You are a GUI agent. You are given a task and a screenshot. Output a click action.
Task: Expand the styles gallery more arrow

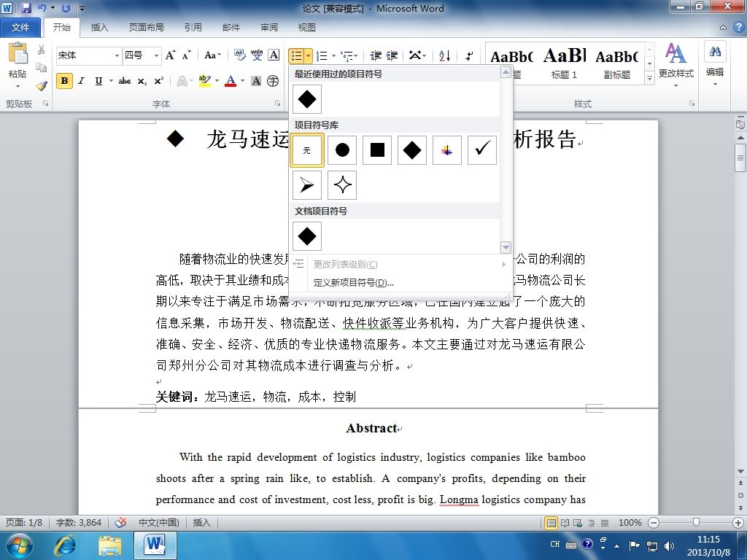click(649, 77)
